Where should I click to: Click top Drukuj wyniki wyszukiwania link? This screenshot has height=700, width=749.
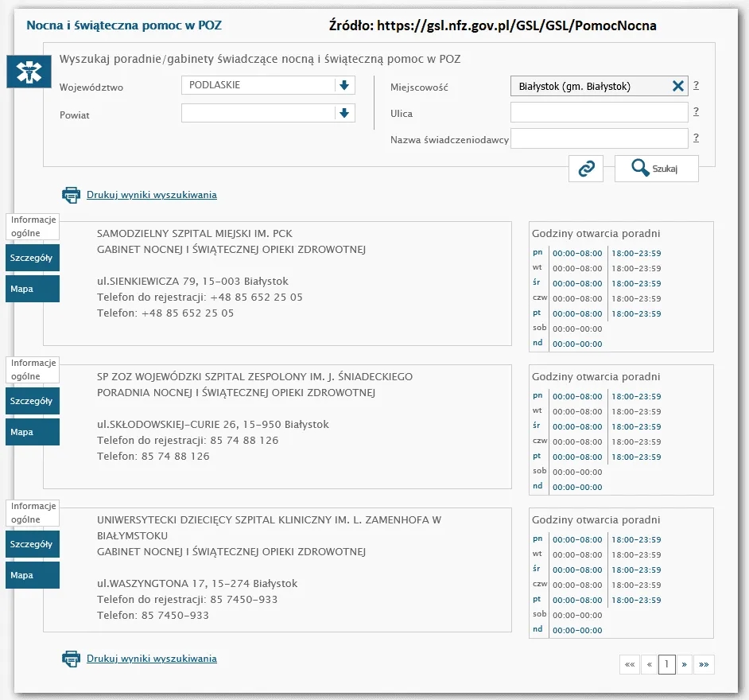[151, 195]
